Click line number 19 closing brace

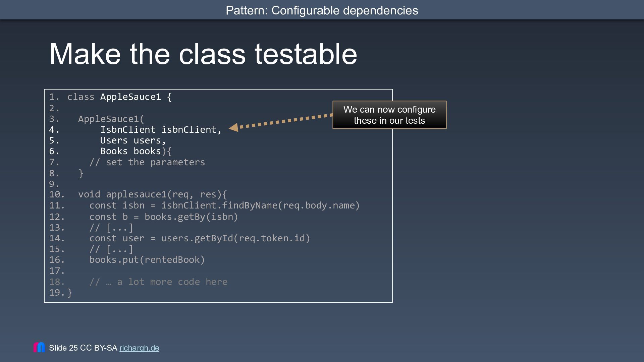(x=61, y=293)
